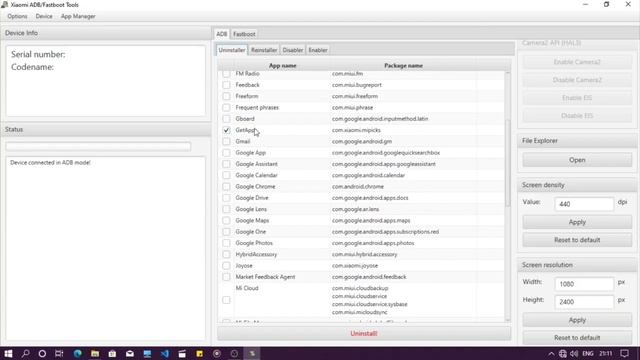Select com.google.ar.lens package text

[356, 209]
